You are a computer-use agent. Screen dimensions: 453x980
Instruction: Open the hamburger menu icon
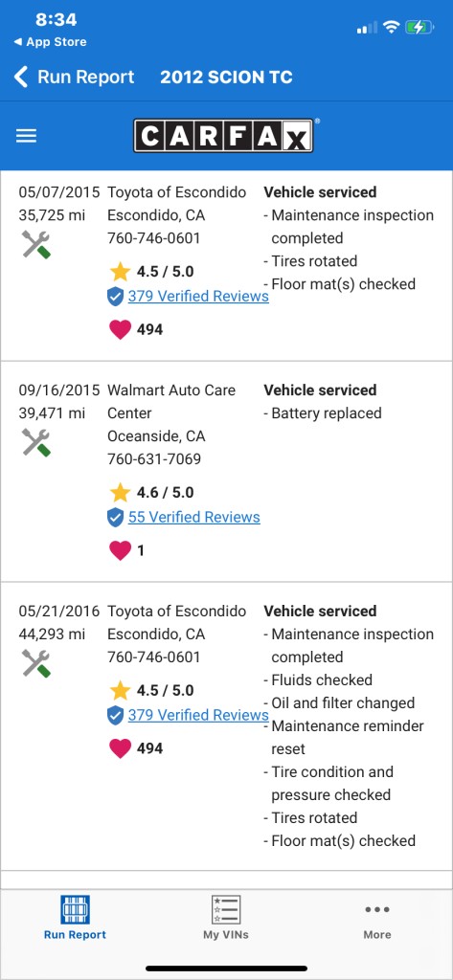26,136
